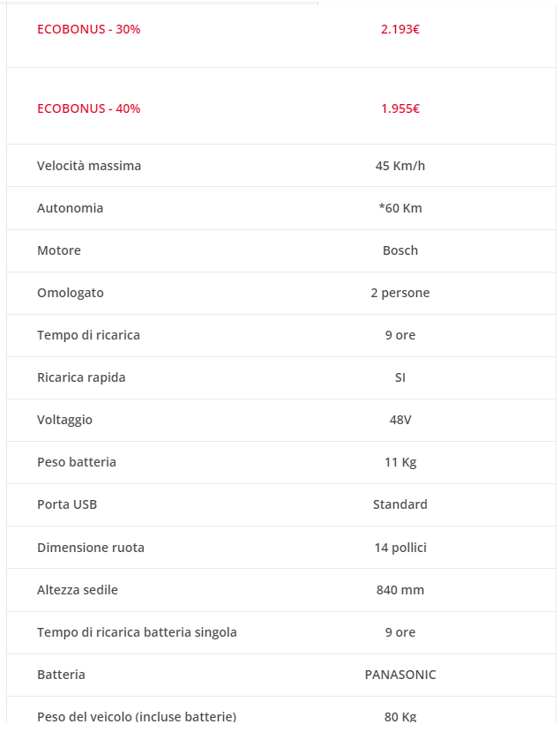The height and width of the screenshot is (739, 560).
Task: Select the 2.193€ price value
Action: click(x=399, y=29)
